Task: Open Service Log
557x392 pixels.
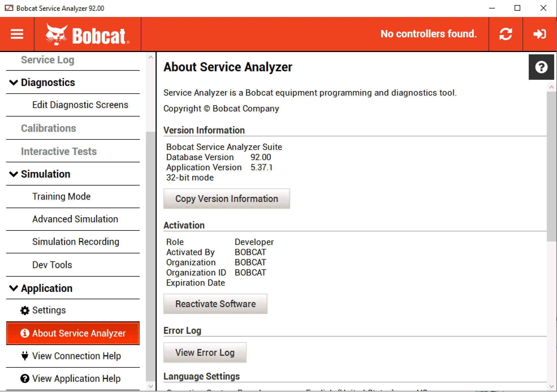Action: click(x=48, y=60)
